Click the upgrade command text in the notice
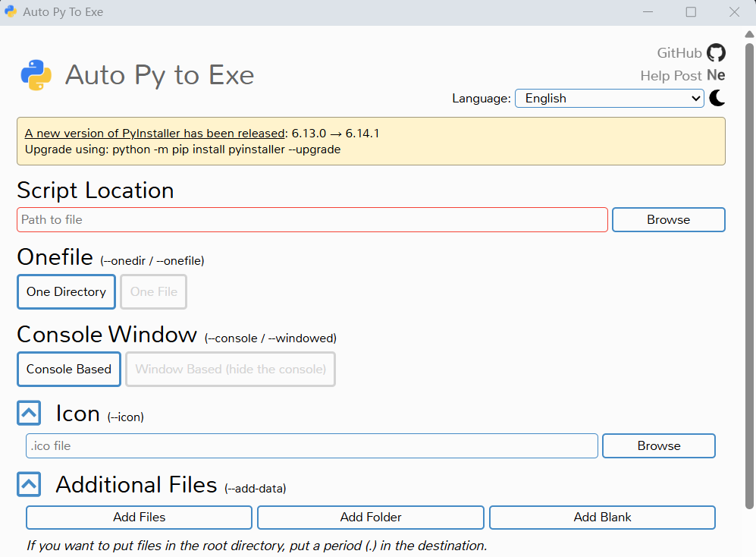 coord(183,149)
